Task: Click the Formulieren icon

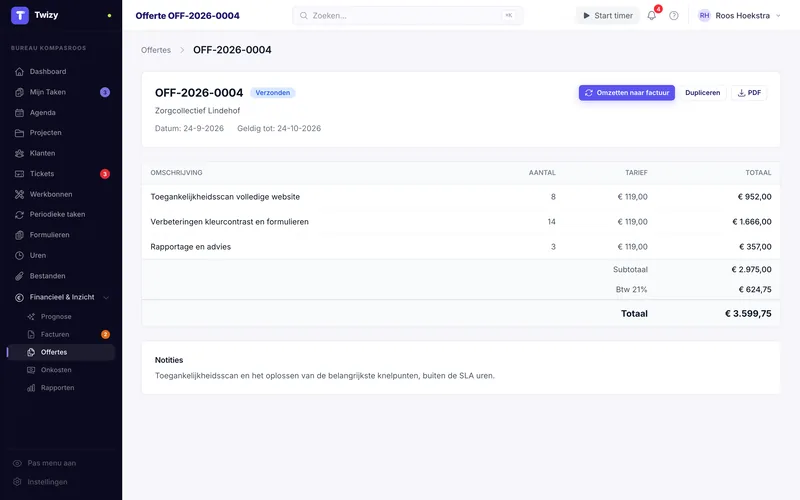Action: pyautogui.click(x=19, y=235)
